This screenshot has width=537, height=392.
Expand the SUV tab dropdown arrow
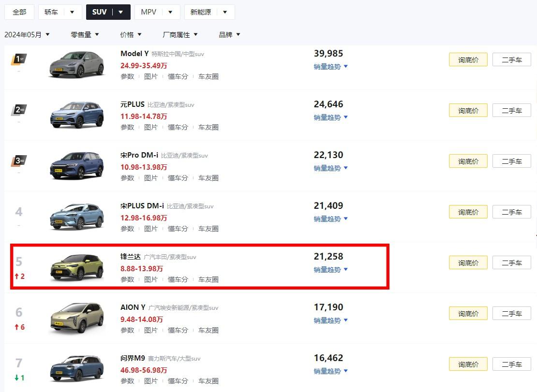[121, 12]
